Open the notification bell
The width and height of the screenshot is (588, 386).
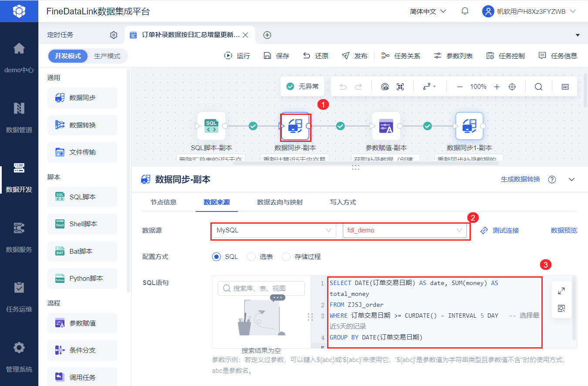(x=465, y=11)
